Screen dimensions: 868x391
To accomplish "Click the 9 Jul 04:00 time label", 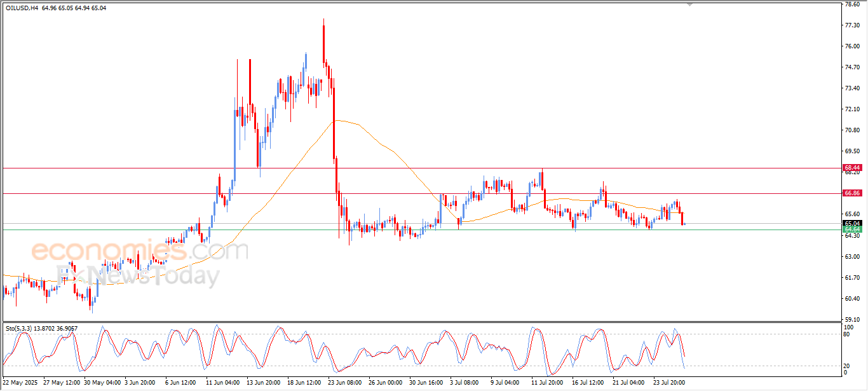I will click(505, 383).
